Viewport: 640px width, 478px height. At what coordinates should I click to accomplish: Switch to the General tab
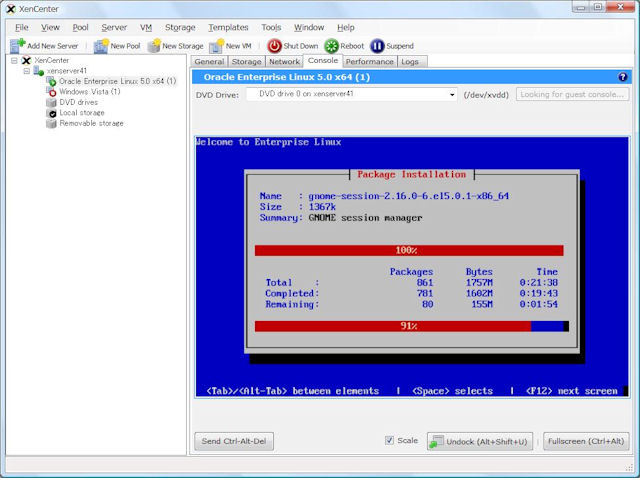(209, 62)
